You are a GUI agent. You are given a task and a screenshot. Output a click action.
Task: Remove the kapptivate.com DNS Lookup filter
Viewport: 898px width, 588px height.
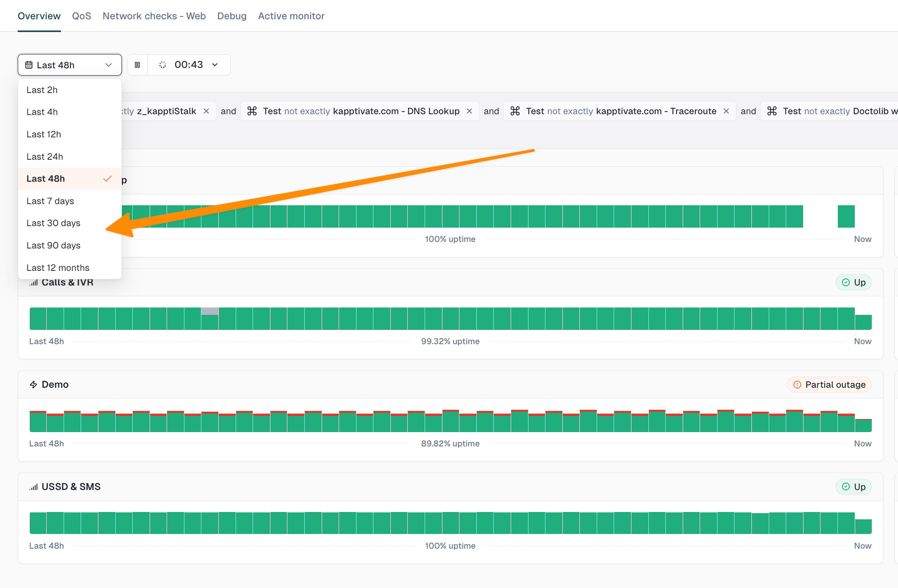(469, 111)
